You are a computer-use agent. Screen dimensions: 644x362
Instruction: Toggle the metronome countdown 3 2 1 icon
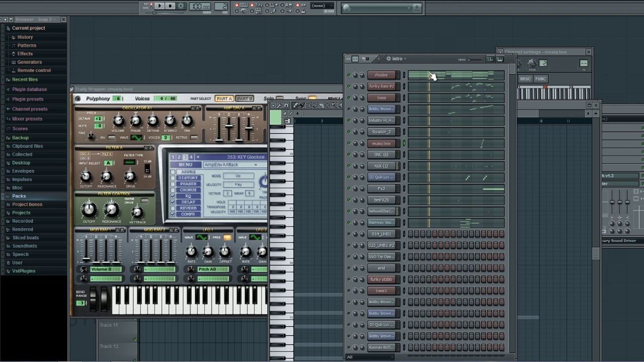pyautogui.click(x=259, y=5)
